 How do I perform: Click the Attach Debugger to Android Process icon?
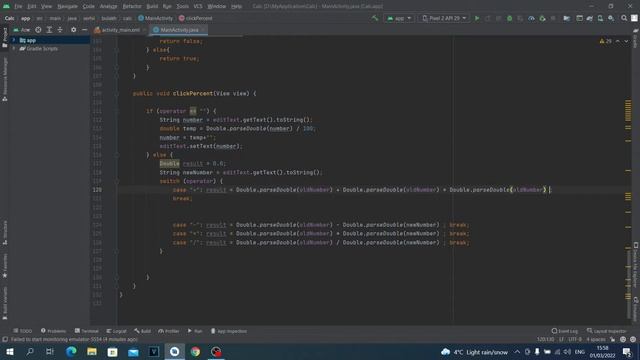[542, 18]
